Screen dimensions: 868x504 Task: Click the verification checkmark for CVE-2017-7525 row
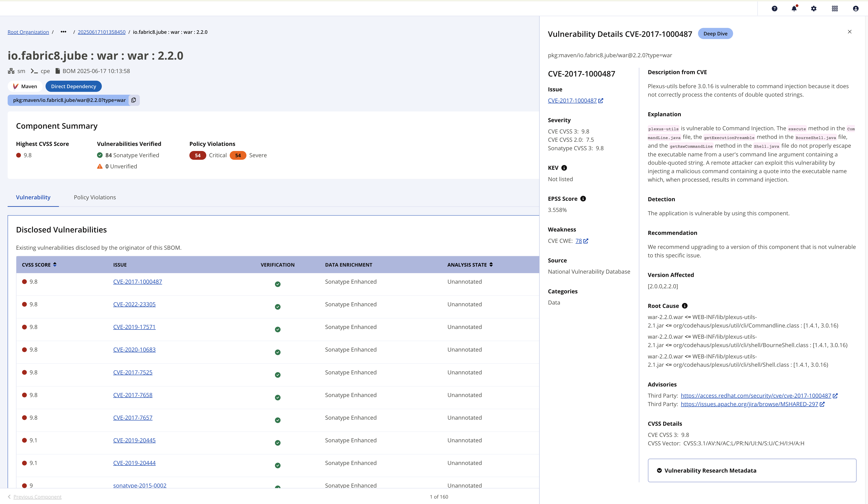pyautogui.click(x=278, y=375)
